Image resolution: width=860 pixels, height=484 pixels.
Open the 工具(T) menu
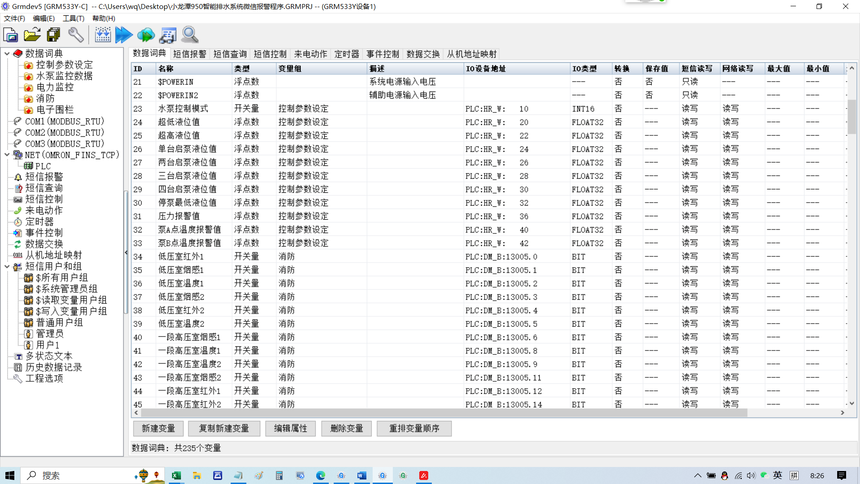tap(73, 18)
